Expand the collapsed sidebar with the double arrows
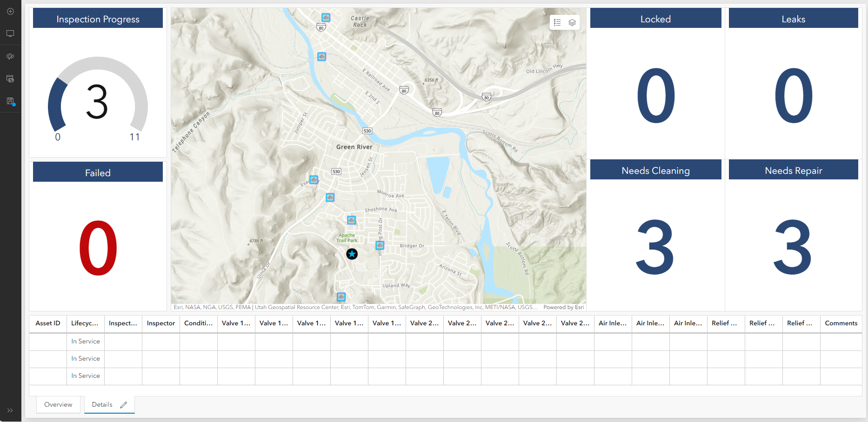This screenshot has width=868, height=422. (10, 410)
